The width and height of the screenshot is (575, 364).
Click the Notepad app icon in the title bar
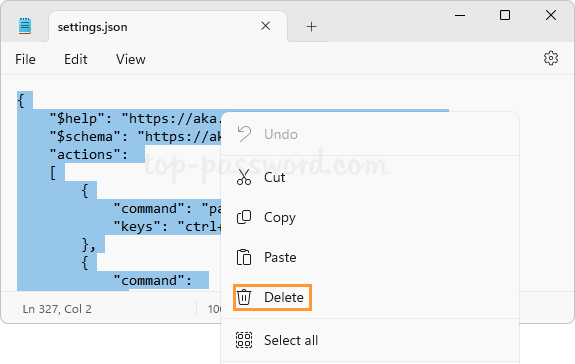(x=25, y=26)
